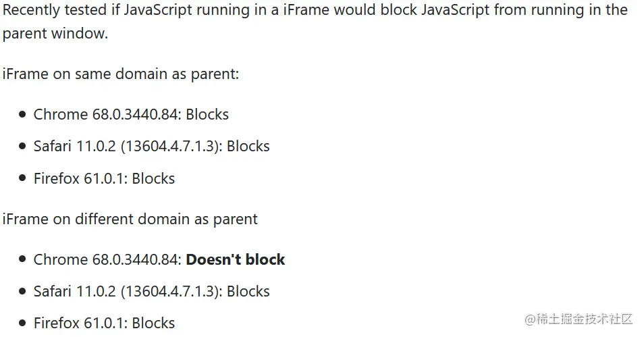
Task: Click the first 'Chrome 68.0.3440.84: Blocks' line
Action: point(131,114)
